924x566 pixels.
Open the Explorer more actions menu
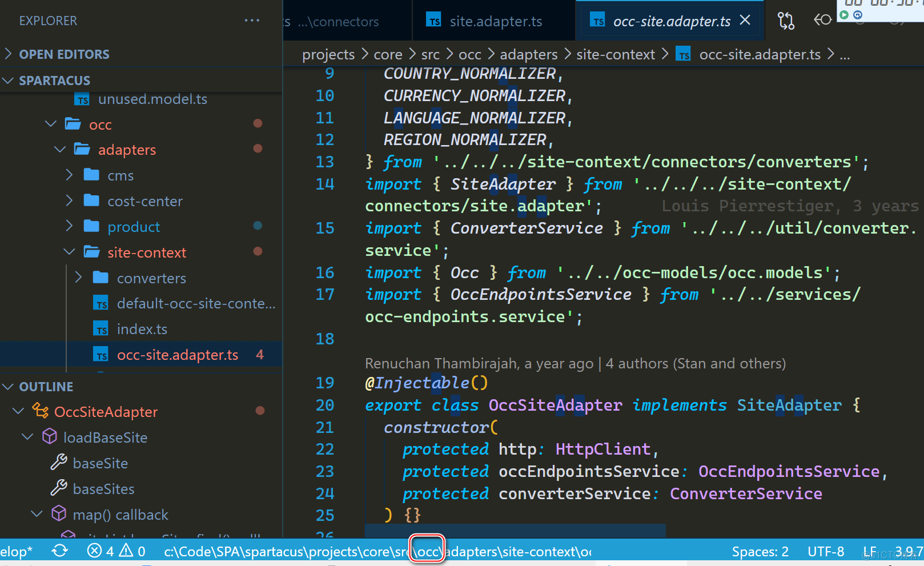[x=252, y=21]
